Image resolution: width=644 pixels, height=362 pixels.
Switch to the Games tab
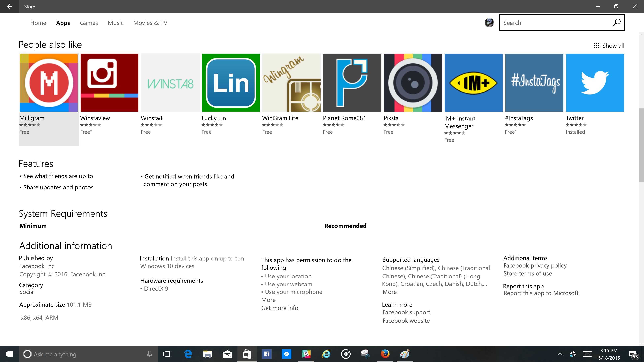[x=89, y=23]
